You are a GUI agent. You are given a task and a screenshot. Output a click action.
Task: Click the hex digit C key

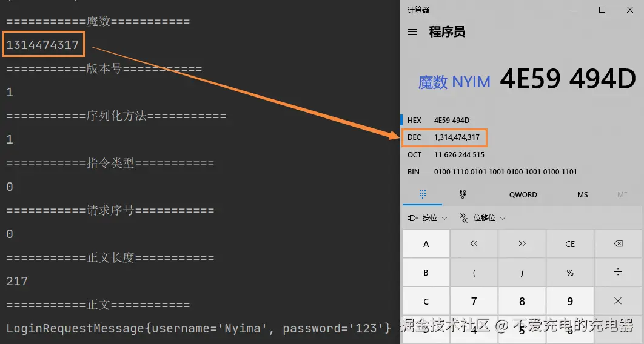(x=426, y=302)
